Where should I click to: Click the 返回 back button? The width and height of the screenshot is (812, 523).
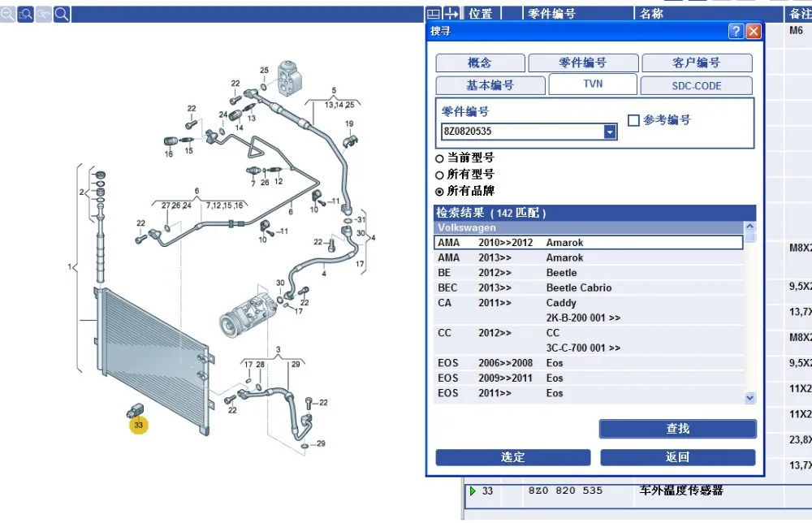pyautogui.click(x=678, y=457)
